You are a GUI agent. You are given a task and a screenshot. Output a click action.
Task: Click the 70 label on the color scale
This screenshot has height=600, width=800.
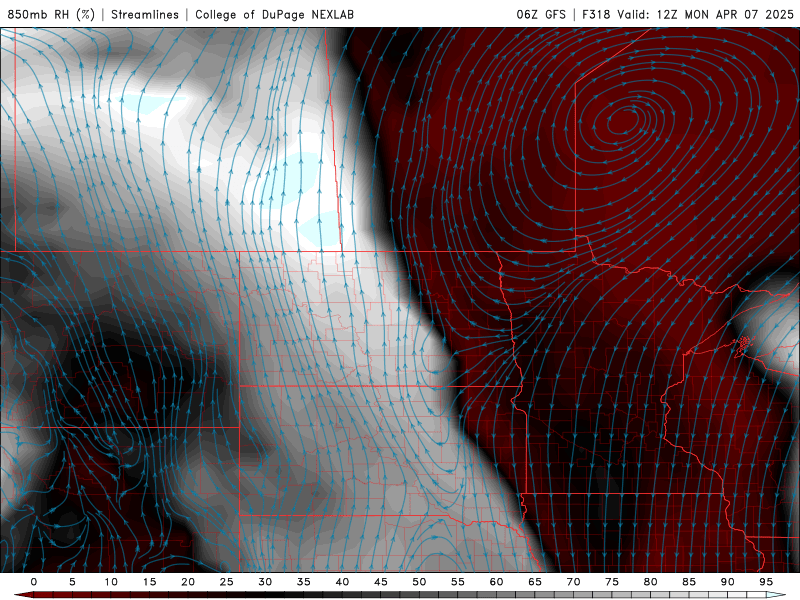tap(573, 582)
